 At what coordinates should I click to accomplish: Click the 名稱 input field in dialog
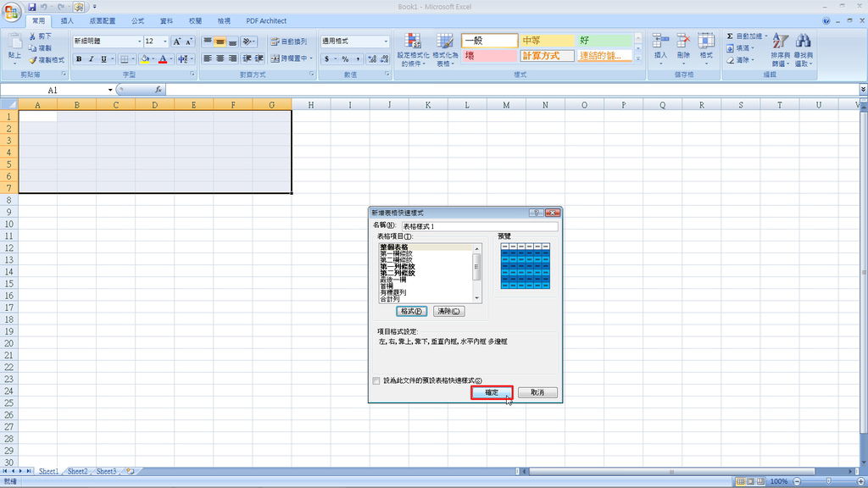coord(480,226)
